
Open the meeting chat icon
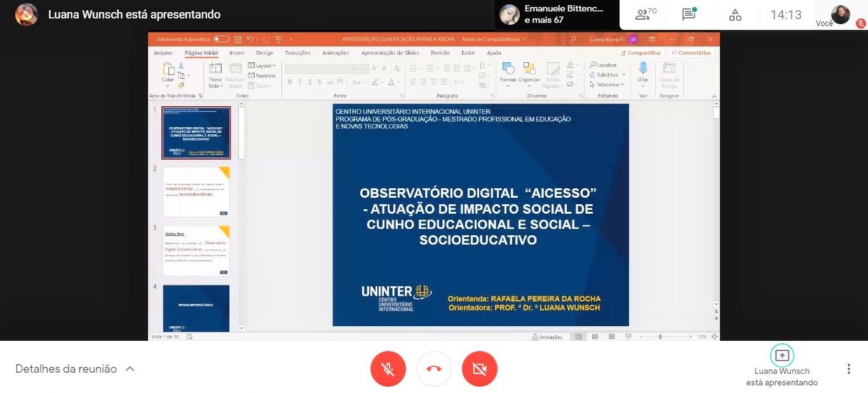(x=688, y=15)
